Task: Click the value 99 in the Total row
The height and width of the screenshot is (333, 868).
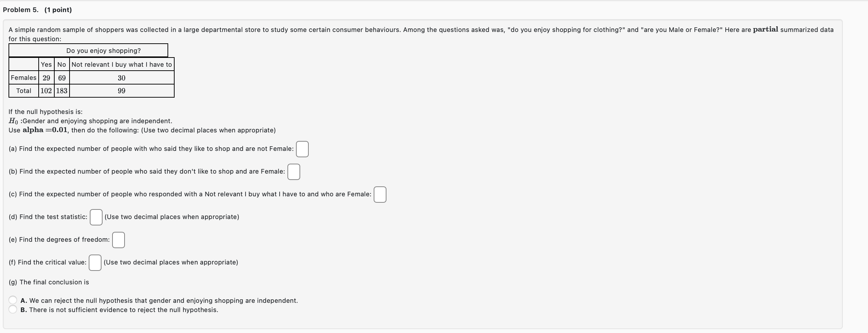Action: click(121, 91)
